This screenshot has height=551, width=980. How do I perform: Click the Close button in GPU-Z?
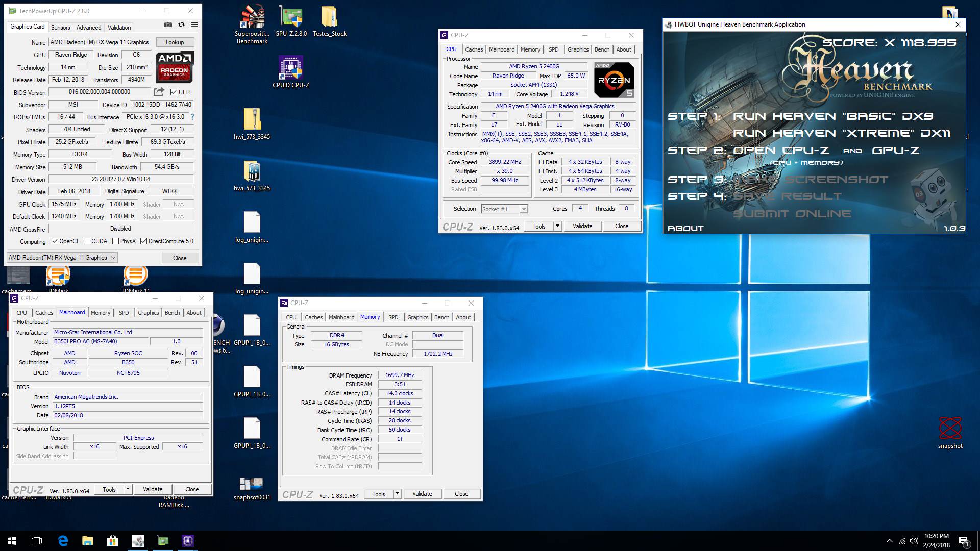(x=180, y=258)
